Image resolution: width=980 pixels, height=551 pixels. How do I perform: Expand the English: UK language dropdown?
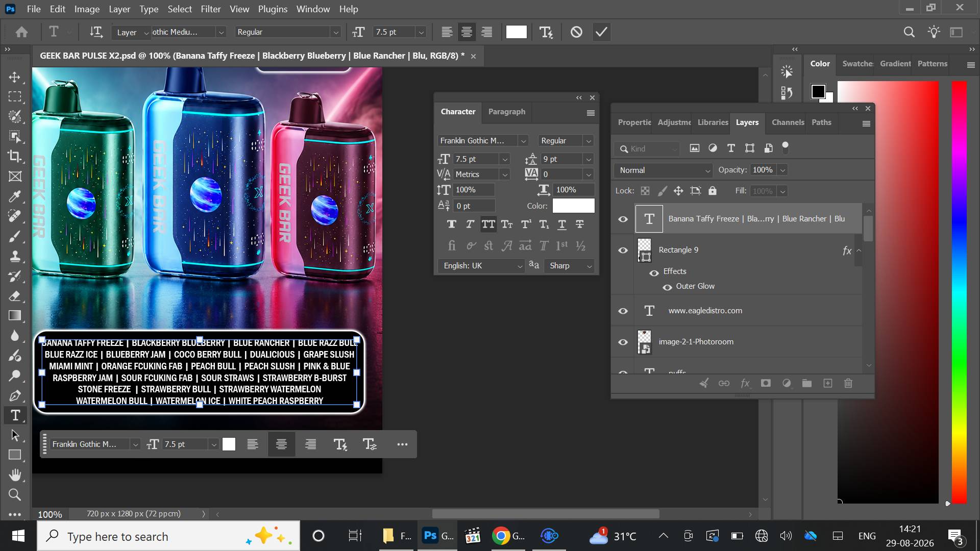(481, 266)
